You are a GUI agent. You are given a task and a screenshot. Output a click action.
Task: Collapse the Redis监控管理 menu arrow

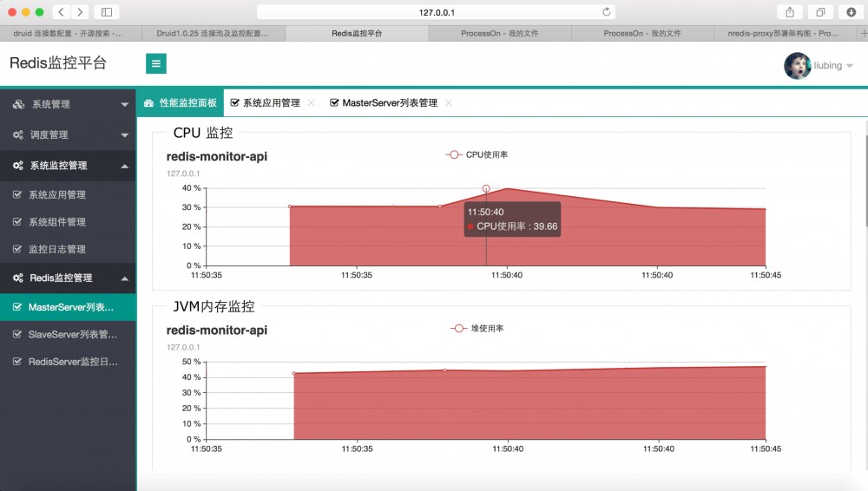124,278
